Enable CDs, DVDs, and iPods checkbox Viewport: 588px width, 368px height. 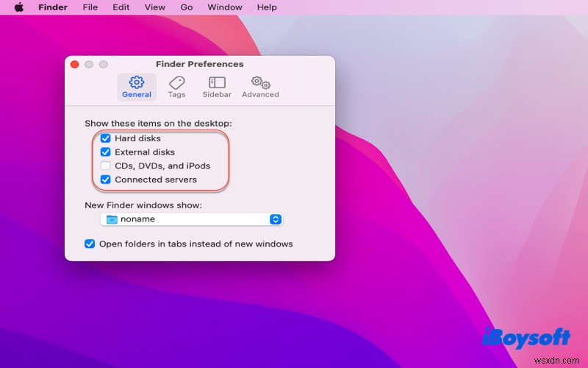pos(106,166)
